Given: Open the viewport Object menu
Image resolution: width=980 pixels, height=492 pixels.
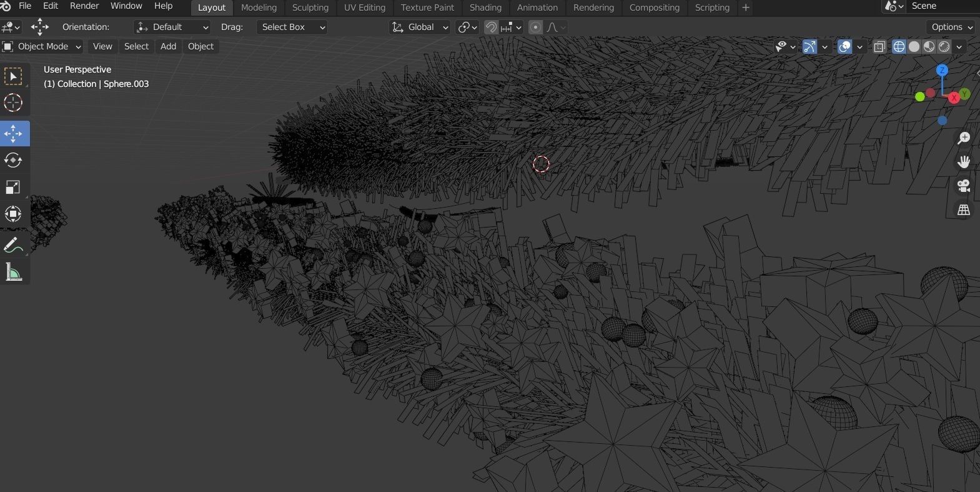Looking at the screenshot, I should click(200, 46).
